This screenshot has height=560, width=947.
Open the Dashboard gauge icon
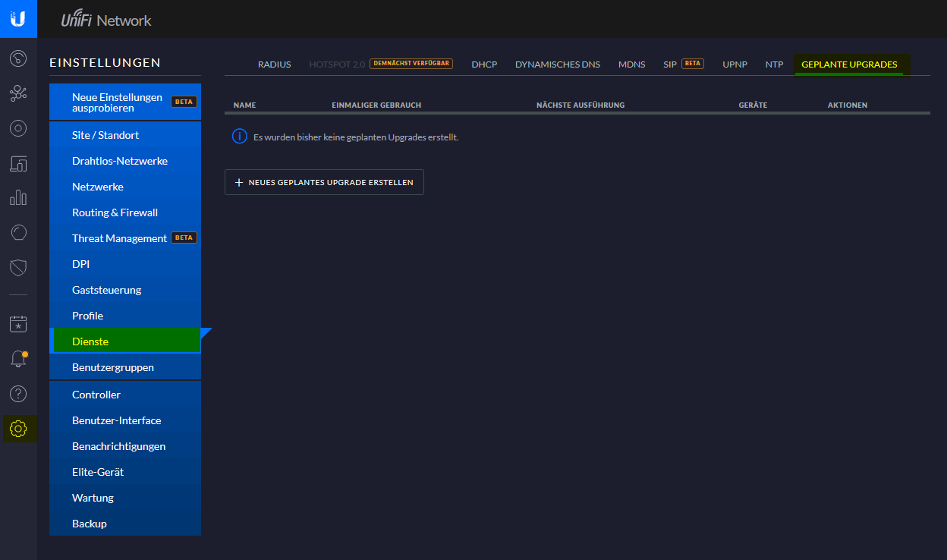pos(18,58)
